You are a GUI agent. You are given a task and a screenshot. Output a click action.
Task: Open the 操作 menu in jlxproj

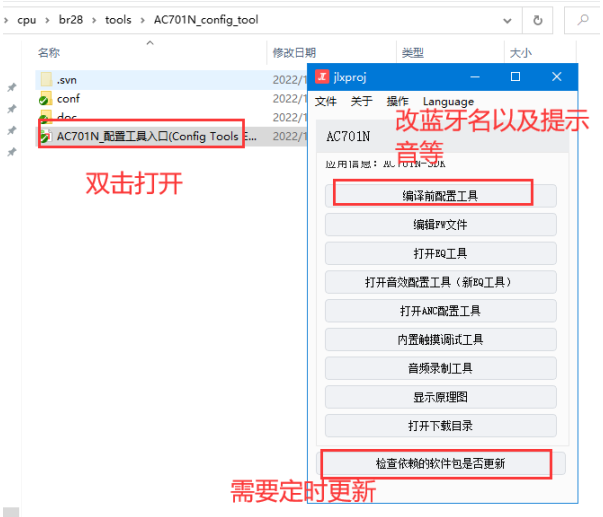397,102
